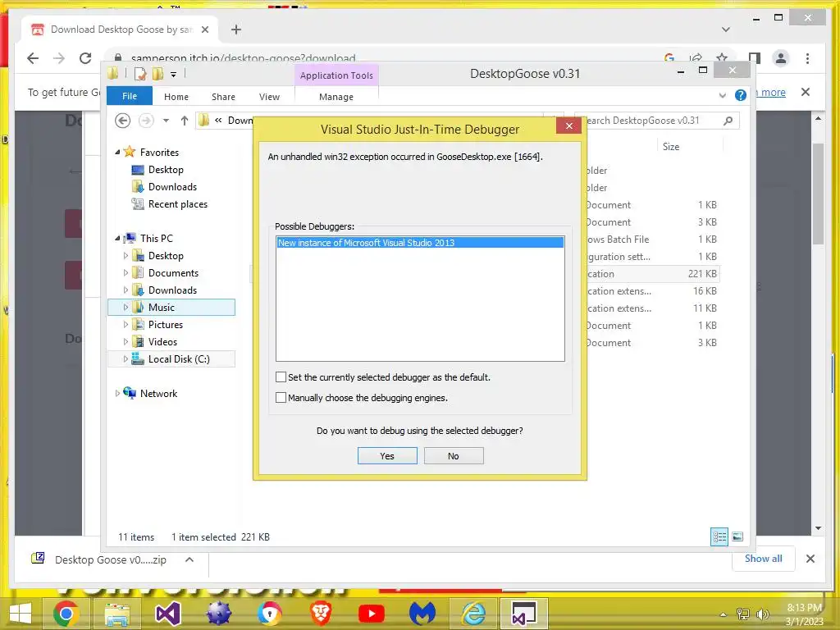Close the Chrome downloads bar
840x630 pixels.
[810, 559]
